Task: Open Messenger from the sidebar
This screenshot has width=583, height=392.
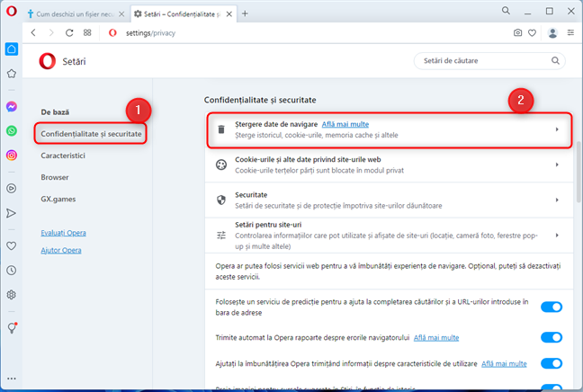Action: pos(12,107)
